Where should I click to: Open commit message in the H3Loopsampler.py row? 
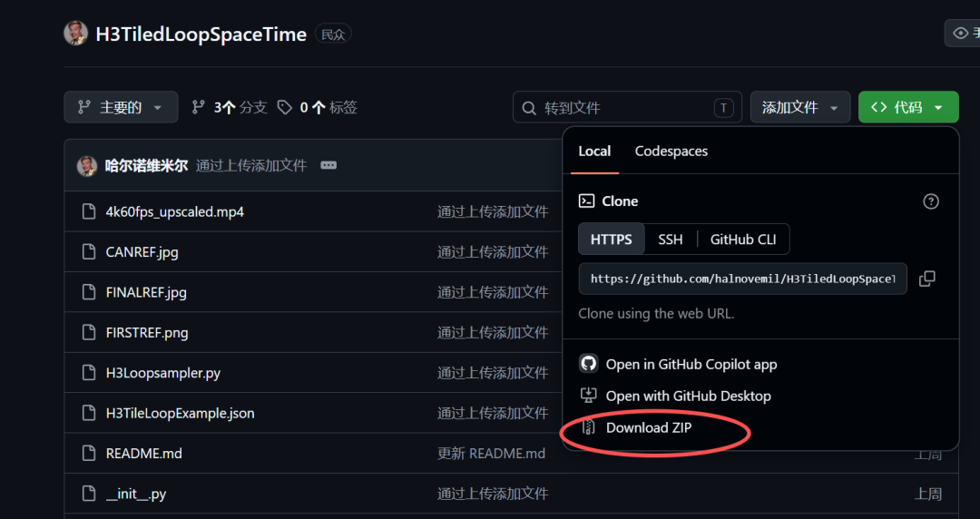click(x=493, y=373)
